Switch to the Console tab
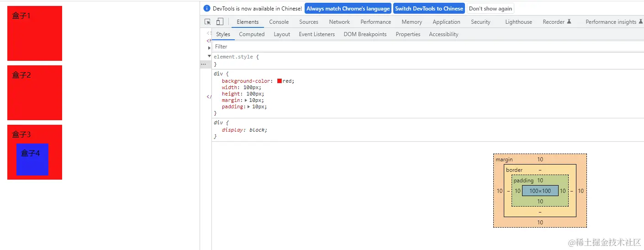644x250 pixels. tap(279, 22)
